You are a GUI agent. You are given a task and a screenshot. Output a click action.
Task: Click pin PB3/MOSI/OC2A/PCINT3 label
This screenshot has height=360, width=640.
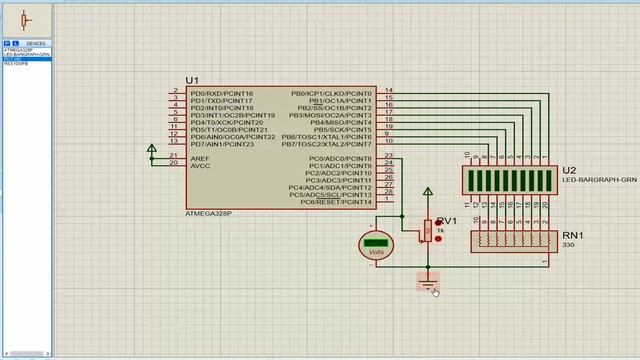[331, 116]
